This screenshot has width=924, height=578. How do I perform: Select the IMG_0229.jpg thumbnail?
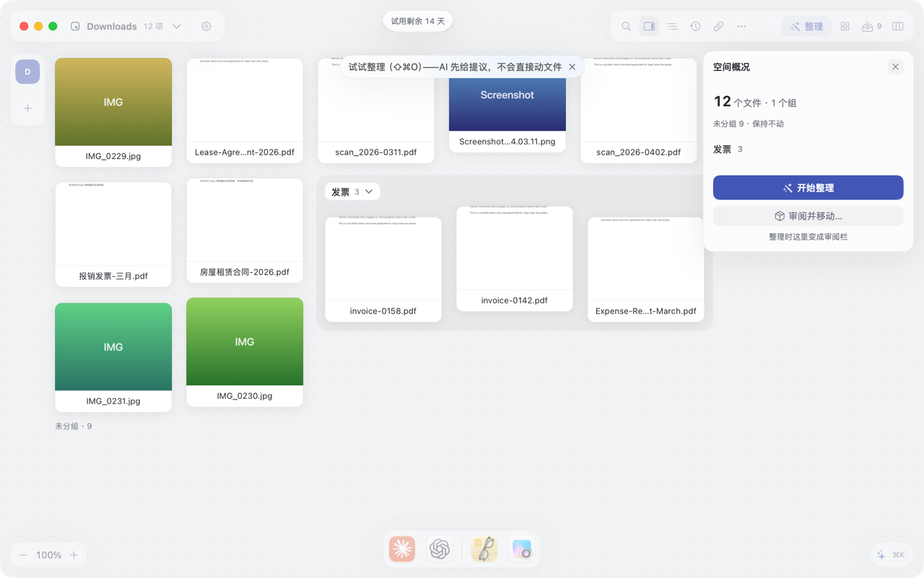pyautogui.click(x=113, y=112)
